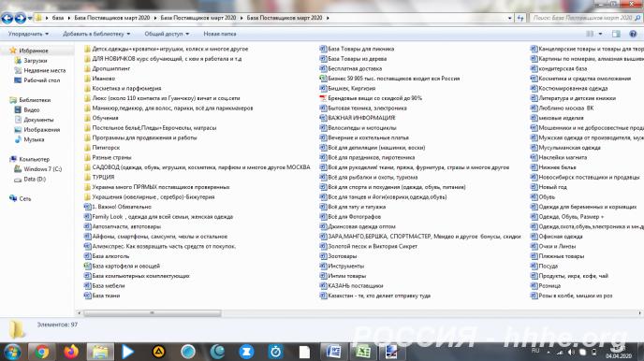The image size is (644, 361).
Task: Open the Упорядочить dropdown menu
Action: click(x=28, y=34)
